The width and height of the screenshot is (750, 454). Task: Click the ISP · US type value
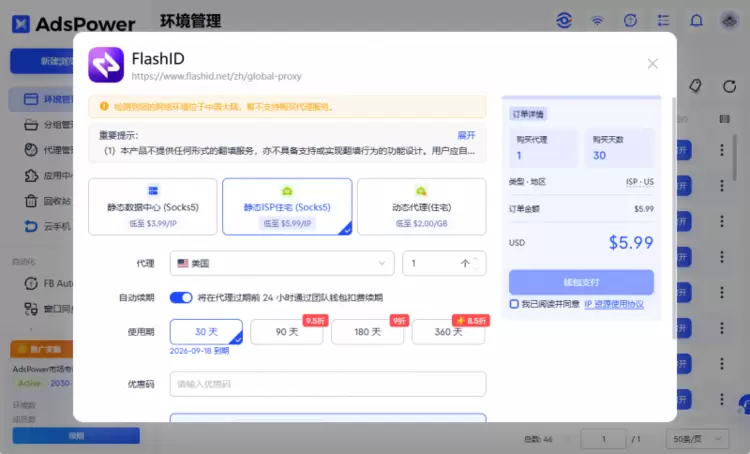[x=640, y=182]
